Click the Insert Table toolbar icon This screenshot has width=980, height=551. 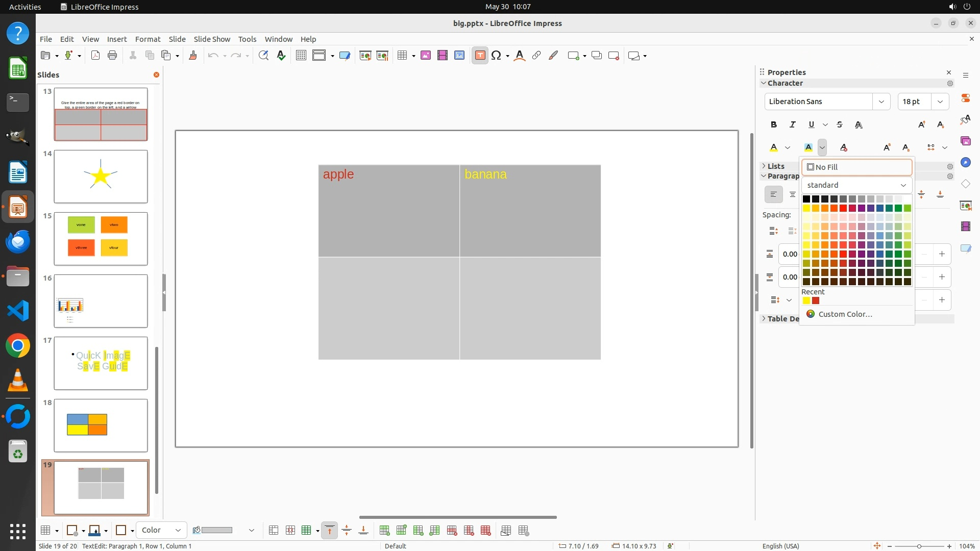coord(402,56)
